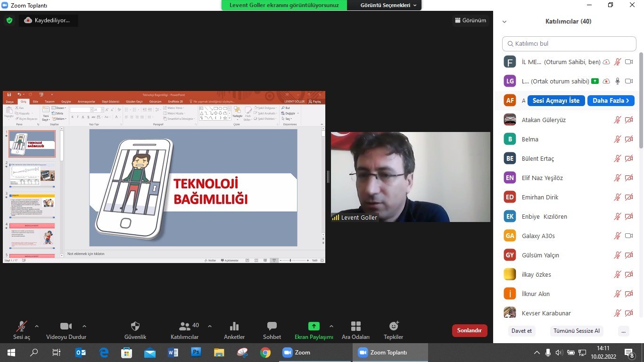The width and height of the screenshot is (644, 362).
Task: Open the three-dots more options menu
Action: click(623, 331)
